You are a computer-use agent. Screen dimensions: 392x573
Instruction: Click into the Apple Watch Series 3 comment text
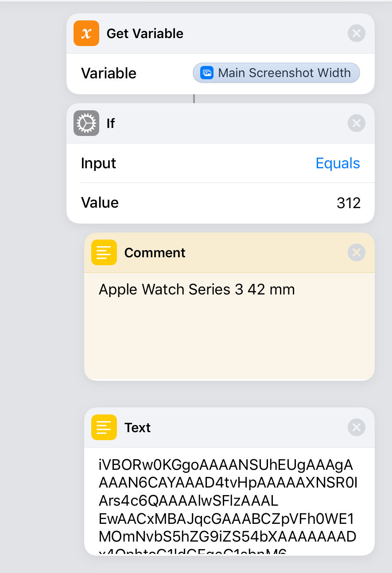click(x=197, y=290)
